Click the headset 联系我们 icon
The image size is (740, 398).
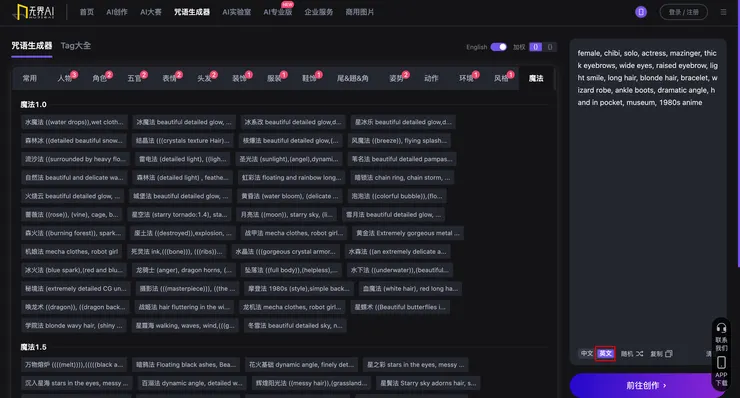pyautogui.click(x=721, y=328)
